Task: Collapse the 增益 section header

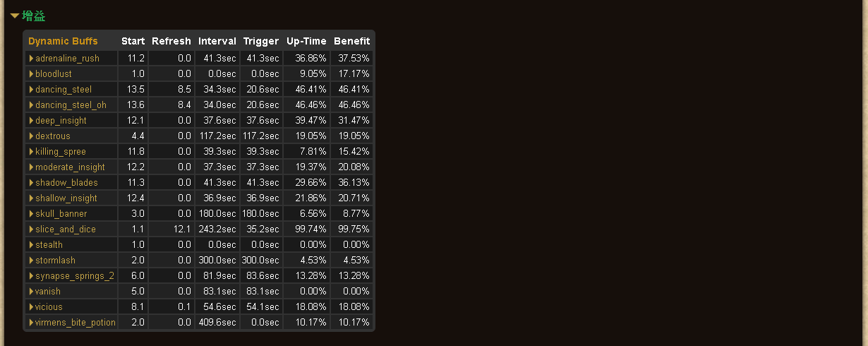Action: tap(28, 16)
